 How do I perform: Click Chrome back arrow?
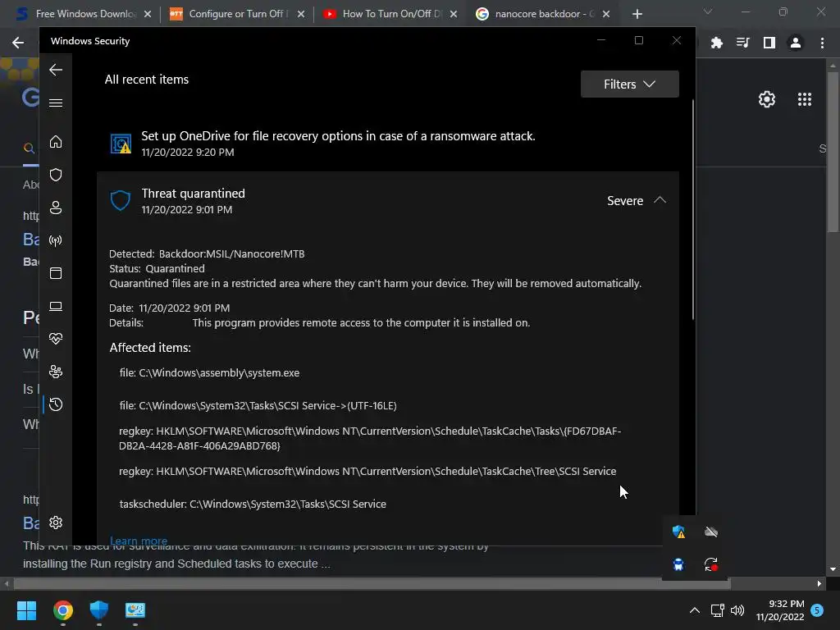click(18, 43)
